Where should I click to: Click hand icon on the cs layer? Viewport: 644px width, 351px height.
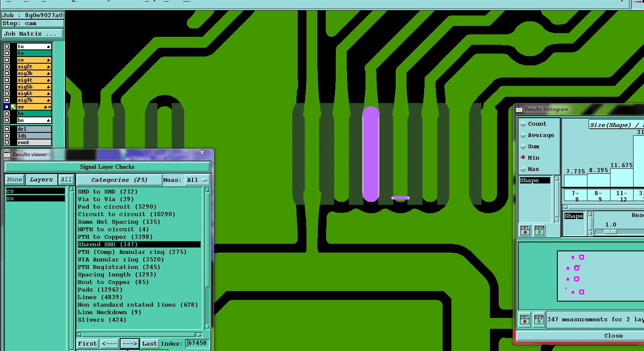click(x=49, y=60)
